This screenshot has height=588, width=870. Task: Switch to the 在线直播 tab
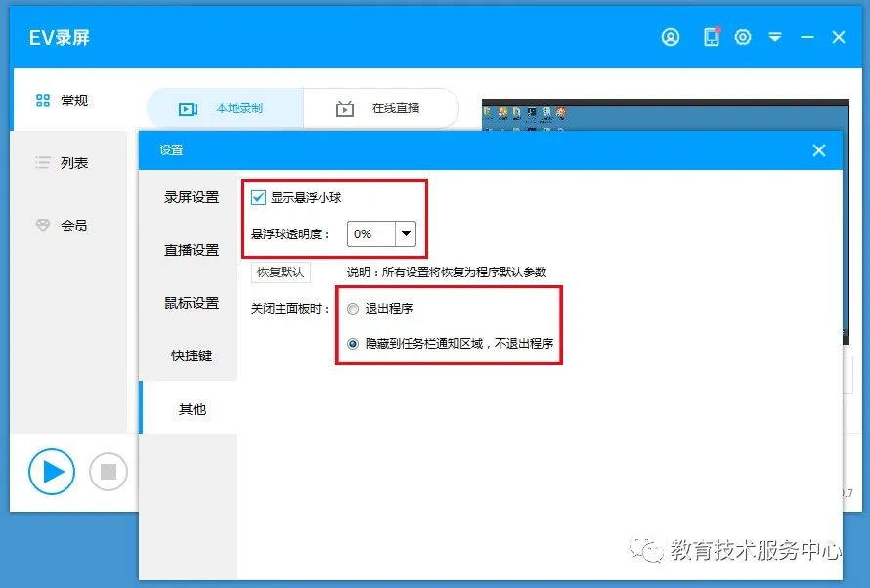(380, 108)
